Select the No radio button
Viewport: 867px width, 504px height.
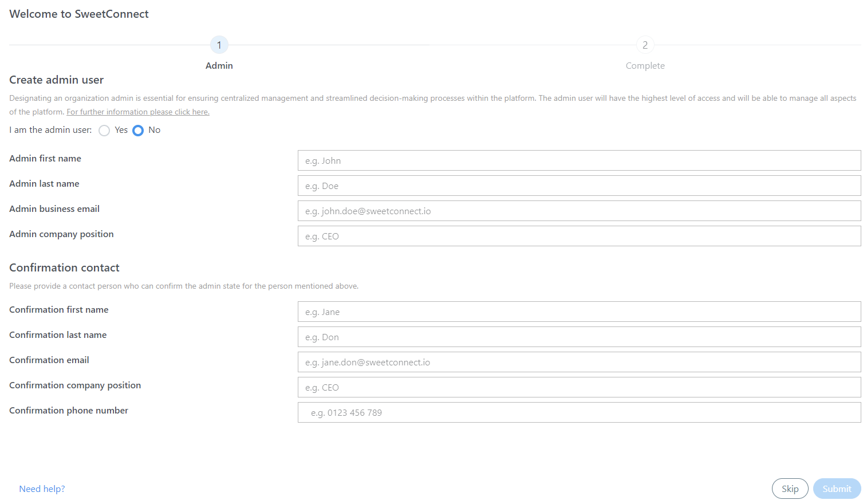tap(138, 131)
